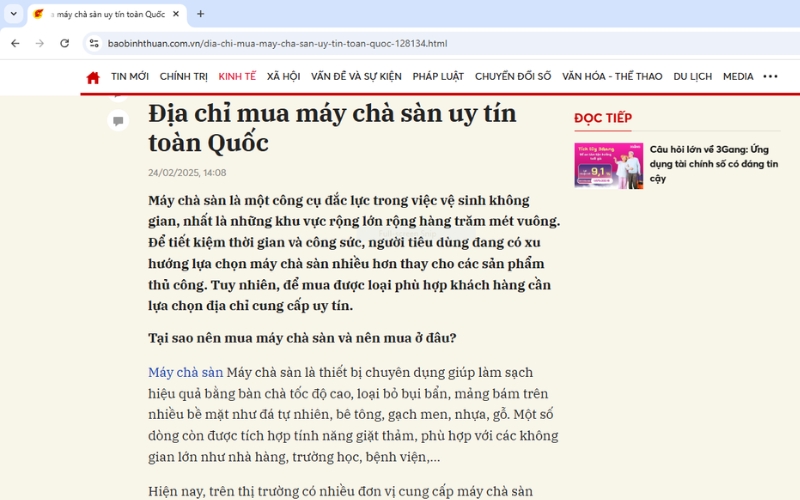Reload the current page
Image resolution: width=800 pixels, height=500 pixels.
tap(64, 43)
